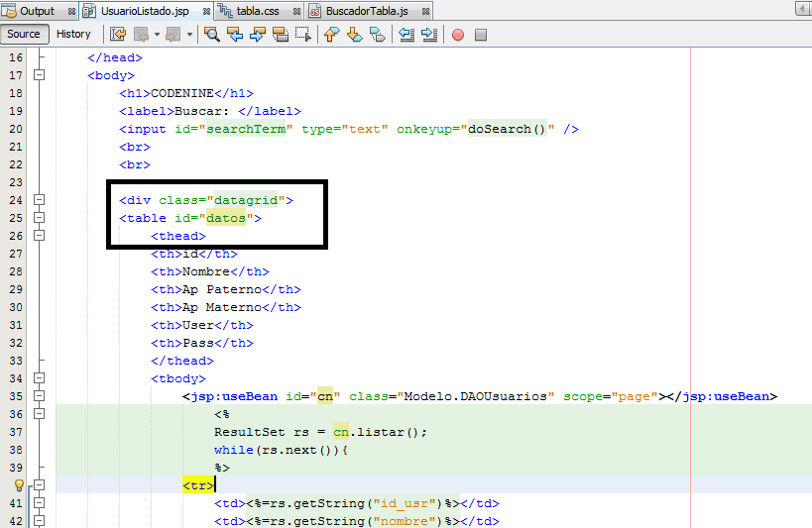812x528 pixels.
Task: Select the UsuarioListado.jsp tab
Action: click(x=145, y=11)
